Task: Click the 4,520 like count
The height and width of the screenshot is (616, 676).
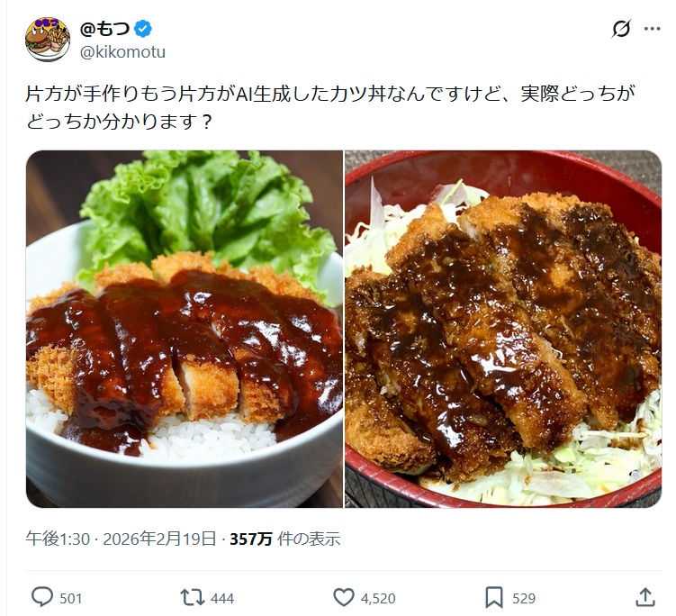Action: [x=378, y=598]
